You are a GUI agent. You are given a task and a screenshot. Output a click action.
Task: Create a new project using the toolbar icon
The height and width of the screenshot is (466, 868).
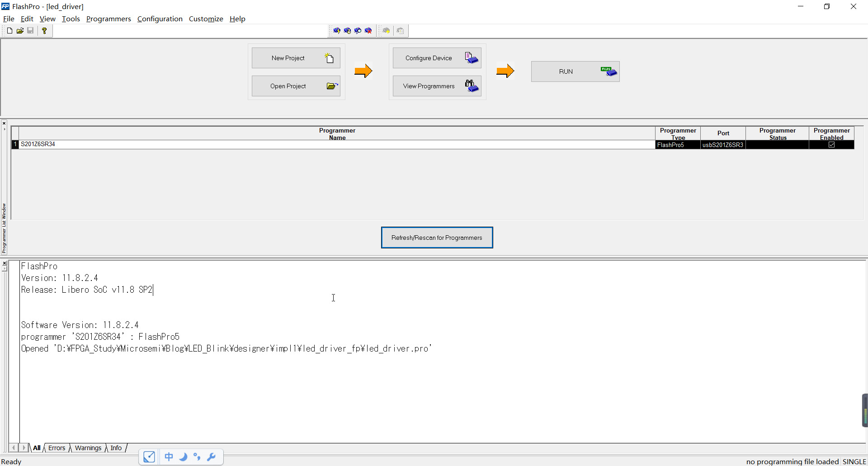[x=9, y=30]
